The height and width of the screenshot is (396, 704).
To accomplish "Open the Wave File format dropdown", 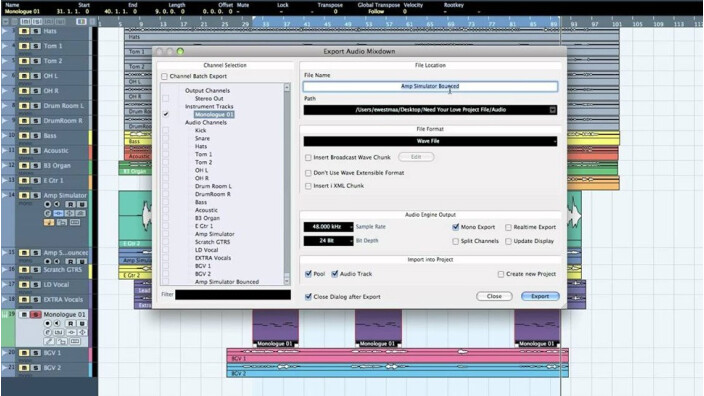I will click(x=430, y=141).
